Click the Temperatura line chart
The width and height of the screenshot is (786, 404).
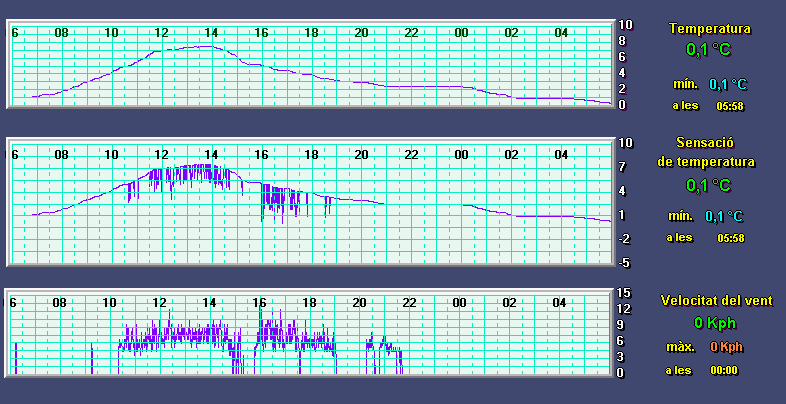(x=311, y=64)
